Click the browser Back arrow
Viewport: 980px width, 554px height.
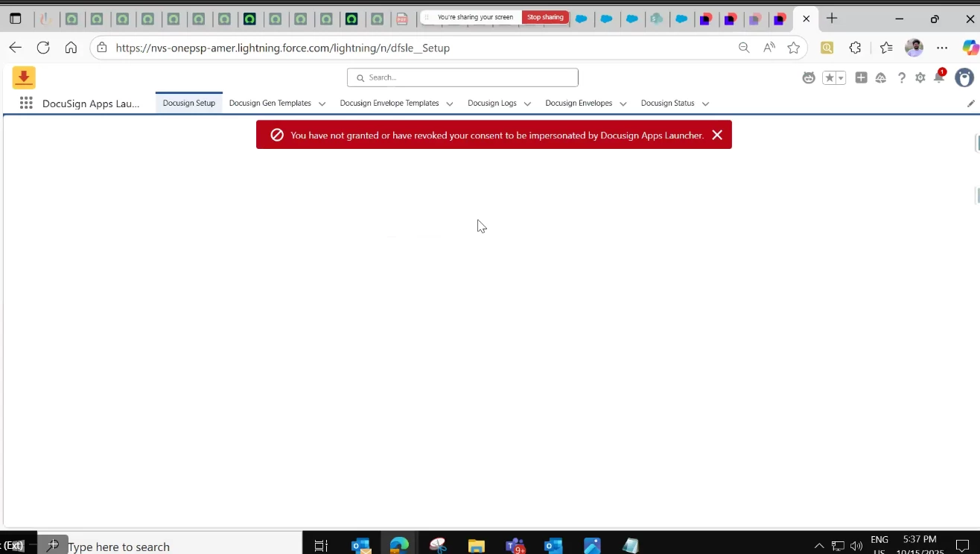pyautogui.click(x=15, y=48)
